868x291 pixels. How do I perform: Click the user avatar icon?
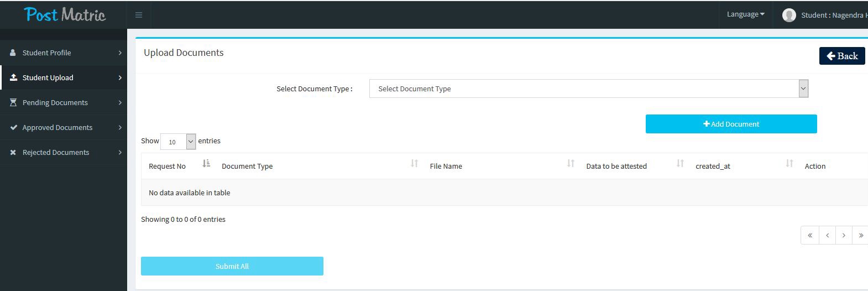(789, 15)
